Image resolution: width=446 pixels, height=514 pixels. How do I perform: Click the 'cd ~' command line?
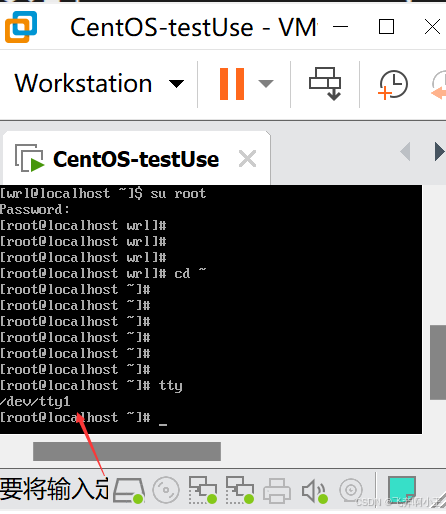coord(103,273)
